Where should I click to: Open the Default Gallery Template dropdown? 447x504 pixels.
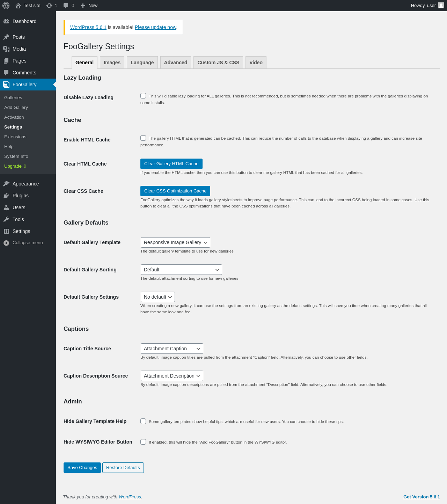tap(175, 242)
